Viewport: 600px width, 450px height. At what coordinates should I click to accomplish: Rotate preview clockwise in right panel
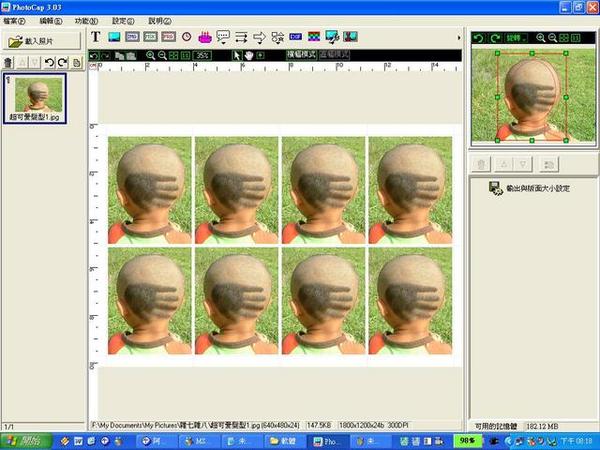click(x=495, y=38)
